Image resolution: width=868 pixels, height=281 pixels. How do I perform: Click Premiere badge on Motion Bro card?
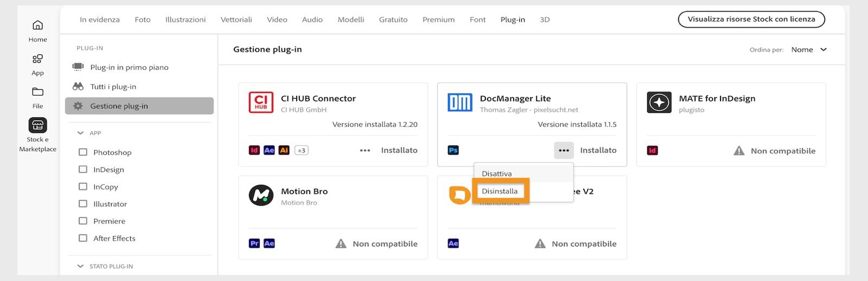(x=254, y=244)
